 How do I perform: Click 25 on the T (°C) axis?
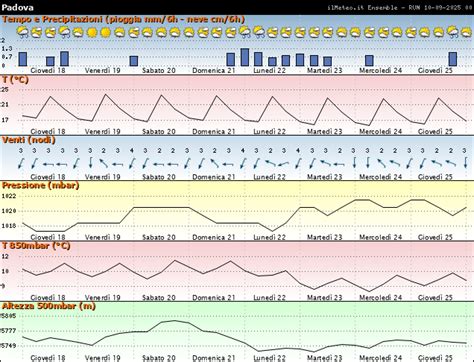[5, 90]
